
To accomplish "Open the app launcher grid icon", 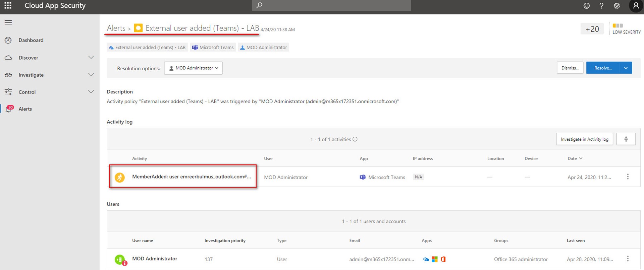I will point(8,5).
